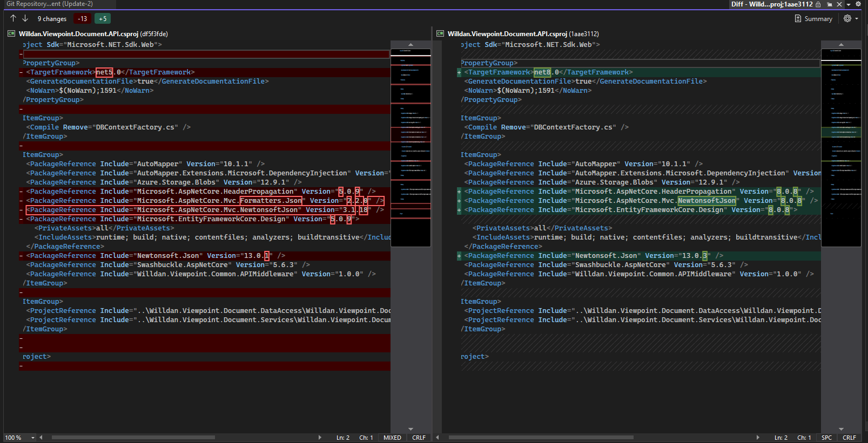Click the C# file icon of right pane
This screenshot has width=868, height=443.
(440, 34)
